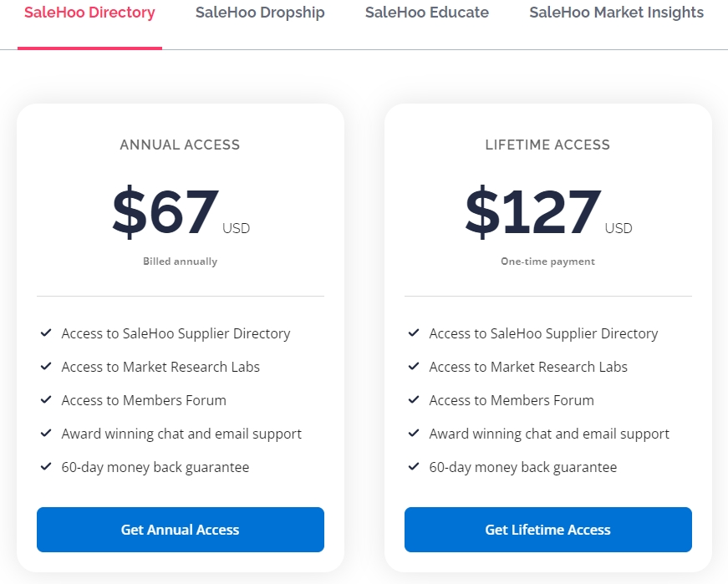Image resolution: width=728 pixels, height=584 pixels.
Task: Click the $67 annual price
Action: (x=166, y=213)
